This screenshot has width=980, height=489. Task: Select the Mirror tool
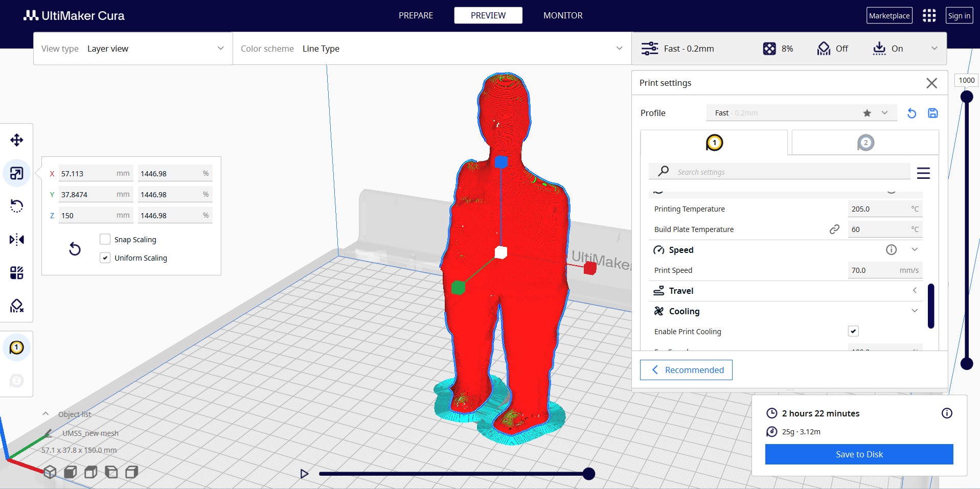pyautogui.click(x=17, y=239)
